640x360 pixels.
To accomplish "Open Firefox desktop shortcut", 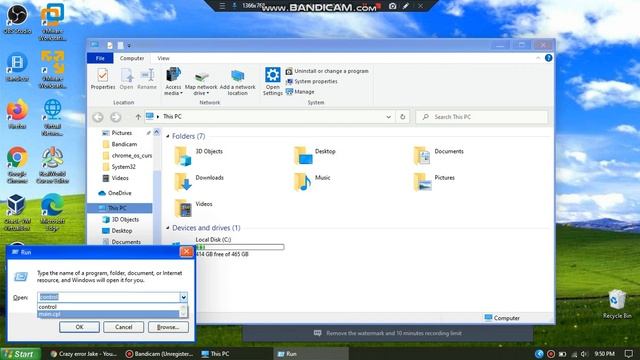I will [17, 114].
